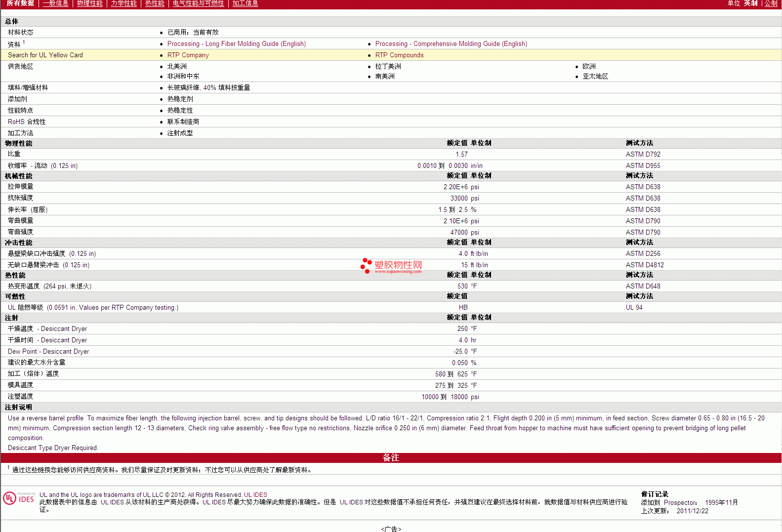This screenshot has width=782, height=532.
Task: Select the 抗张强度 value 33000
Action: click(x=459, y=199)
